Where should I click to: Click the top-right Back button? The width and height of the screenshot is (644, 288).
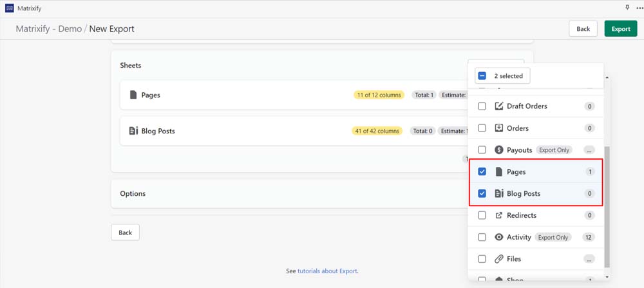[583, 29]
